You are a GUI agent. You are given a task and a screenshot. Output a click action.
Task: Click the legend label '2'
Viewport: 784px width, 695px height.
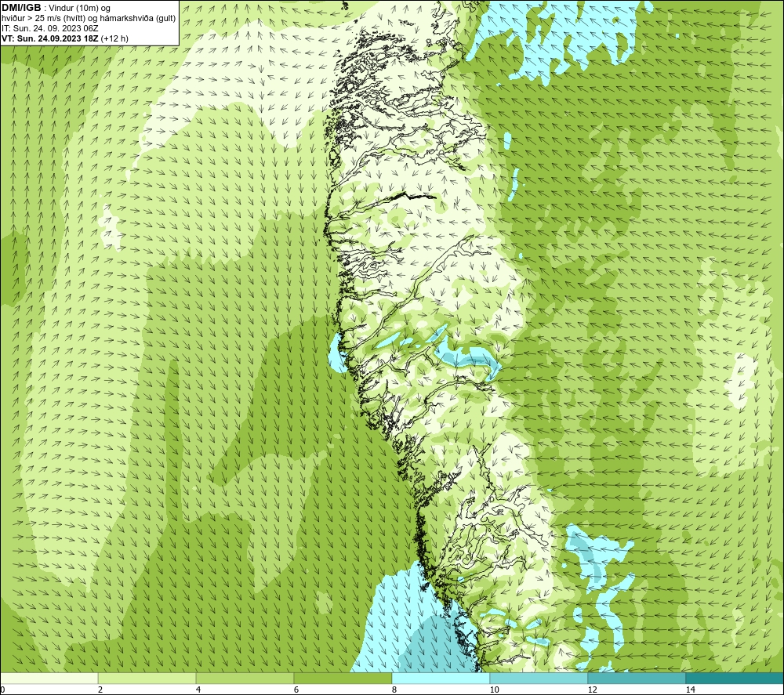coord(100,690)
